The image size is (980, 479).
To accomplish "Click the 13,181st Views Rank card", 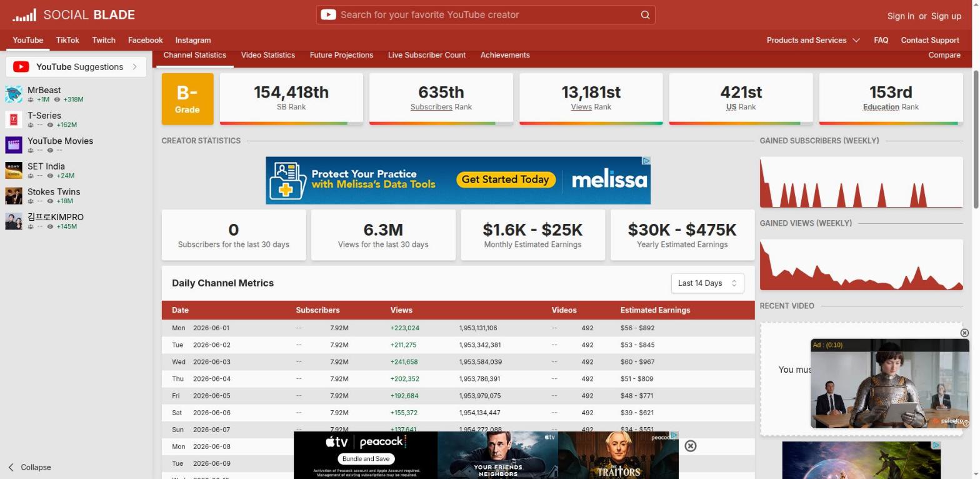I will 591,99.
